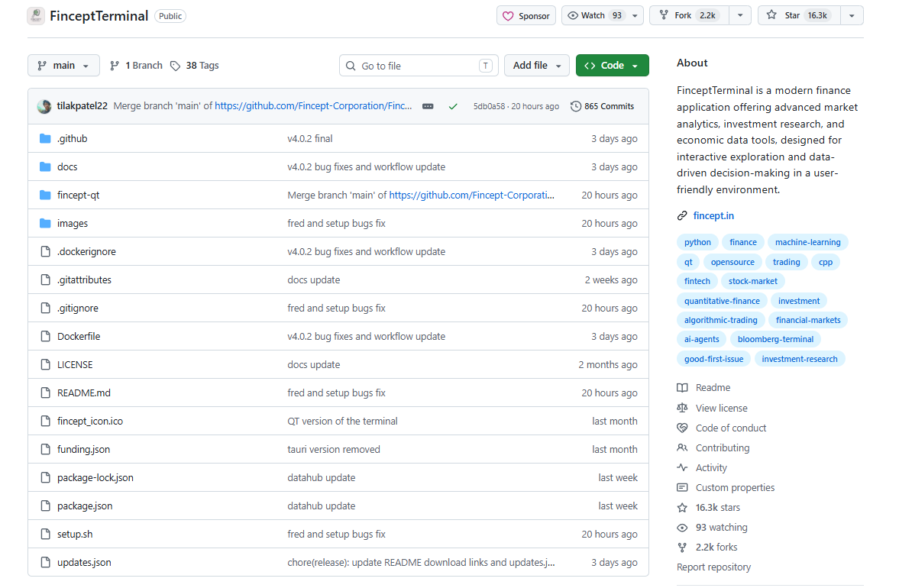Click the fincept-qt folder icon
This screenshot has width=899, height=588.
(x=45, y=195)
